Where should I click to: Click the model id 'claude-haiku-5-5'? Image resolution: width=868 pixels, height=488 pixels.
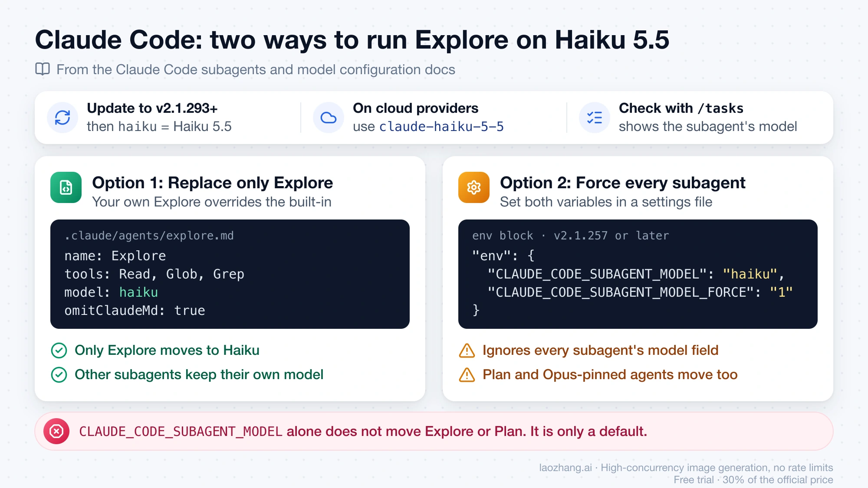(x=441, y=127)
